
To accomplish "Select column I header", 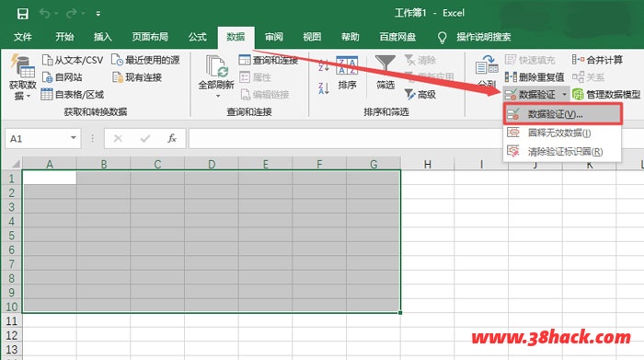I will click(481, 165).
